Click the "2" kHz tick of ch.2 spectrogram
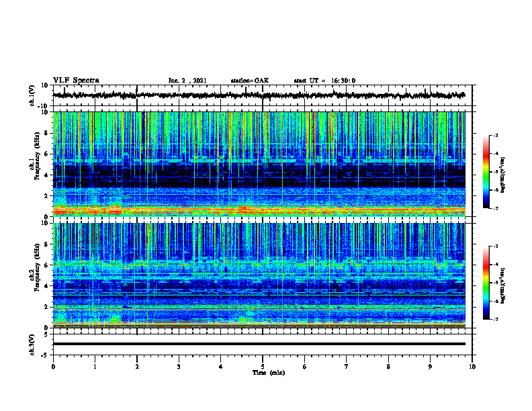Image resolution: width=532 pixels, height=411 pixels. pyautogui.click(x=46, y=307)
